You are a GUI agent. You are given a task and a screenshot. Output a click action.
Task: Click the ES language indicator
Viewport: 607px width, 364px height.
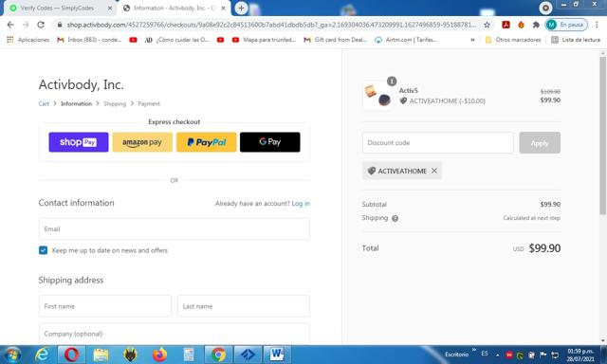point(485,354)
